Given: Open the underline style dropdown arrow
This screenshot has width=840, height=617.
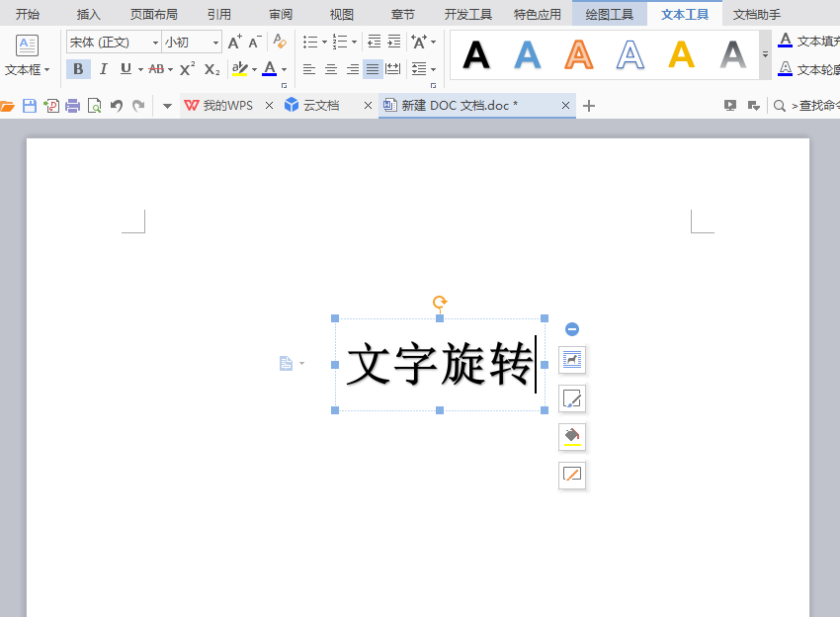Looking at the screenshot, I should 141,69.
